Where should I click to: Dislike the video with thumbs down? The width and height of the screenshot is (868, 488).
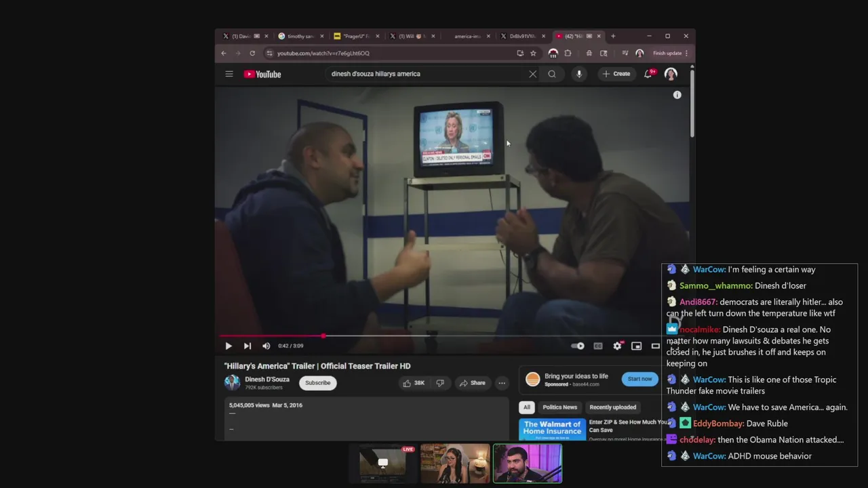[440, 383]
